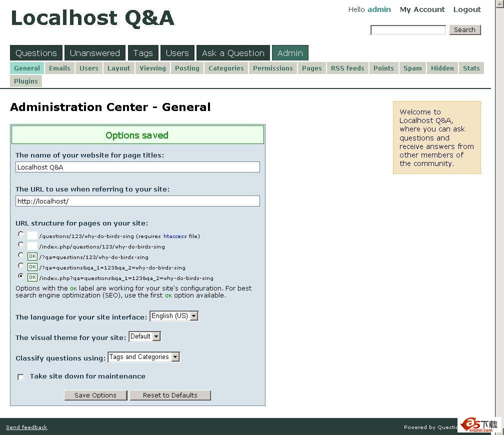Click the website name text field
This screenshot has width=504, height=435.
pyautogui.click(x=137, y=167)
